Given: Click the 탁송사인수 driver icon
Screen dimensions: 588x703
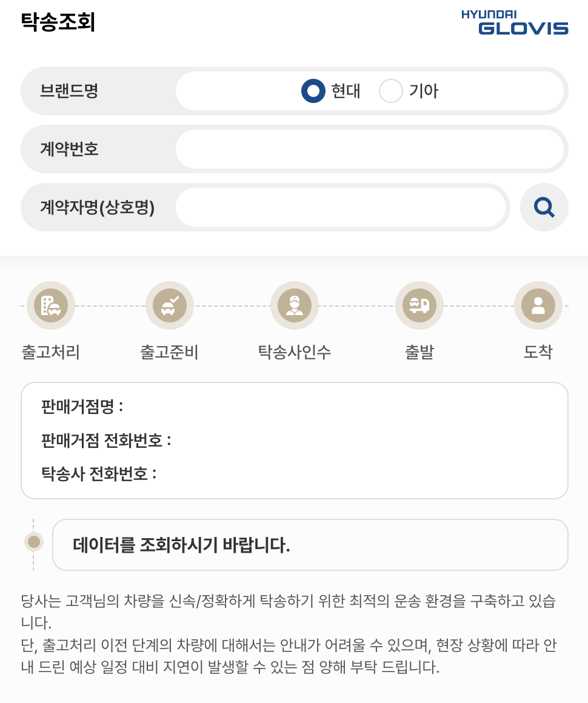Looking at the screenshot, I should 295,305.
